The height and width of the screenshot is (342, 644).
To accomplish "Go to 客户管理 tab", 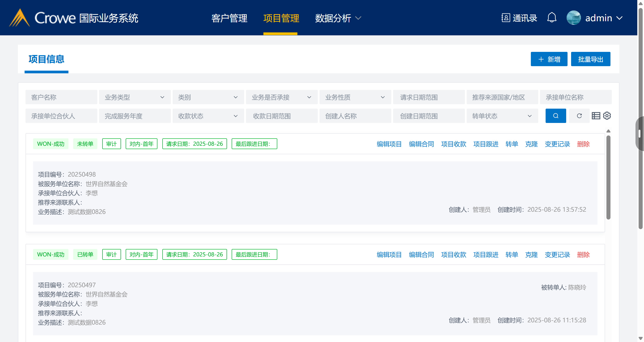I will (x=229, y=18).
